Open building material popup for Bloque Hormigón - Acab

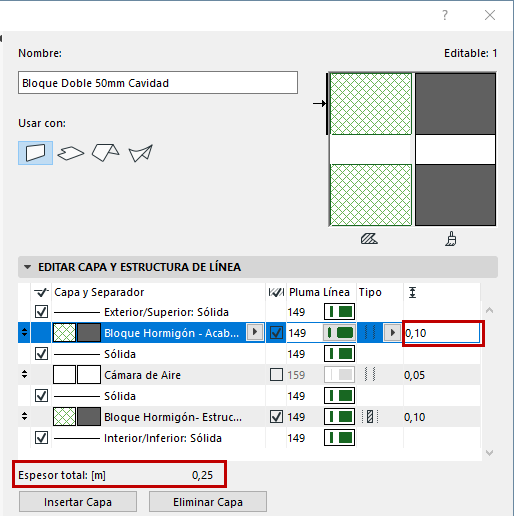[255, 332]
